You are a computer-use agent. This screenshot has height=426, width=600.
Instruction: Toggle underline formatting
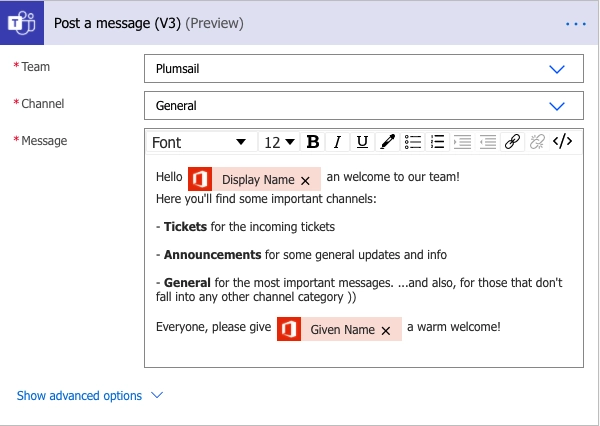pos(362,142)
